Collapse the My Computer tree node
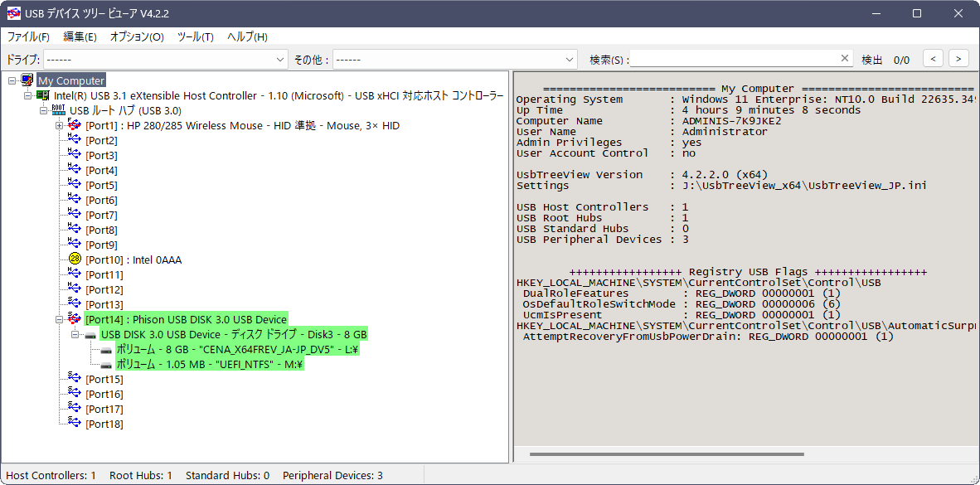This screenshot has height=485, width=980. [x=12, y=80]
